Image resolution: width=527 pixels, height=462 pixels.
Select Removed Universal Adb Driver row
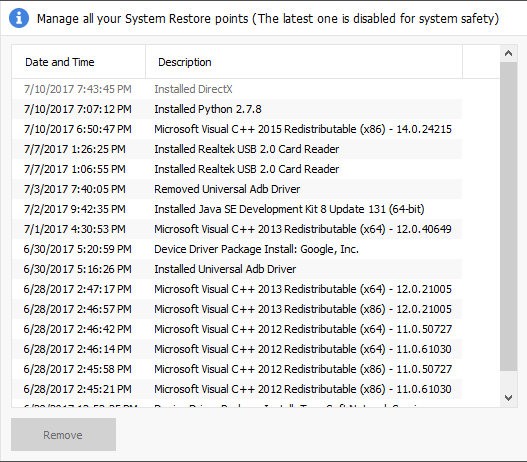pyautogui.click(x=237, y=189)
